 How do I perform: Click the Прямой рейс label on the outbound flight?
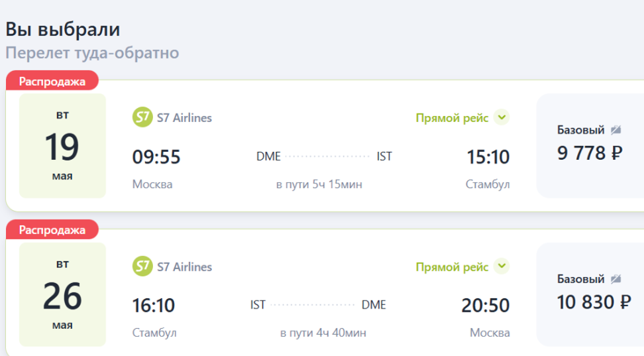pyautogui.click(x=452, y=118)
